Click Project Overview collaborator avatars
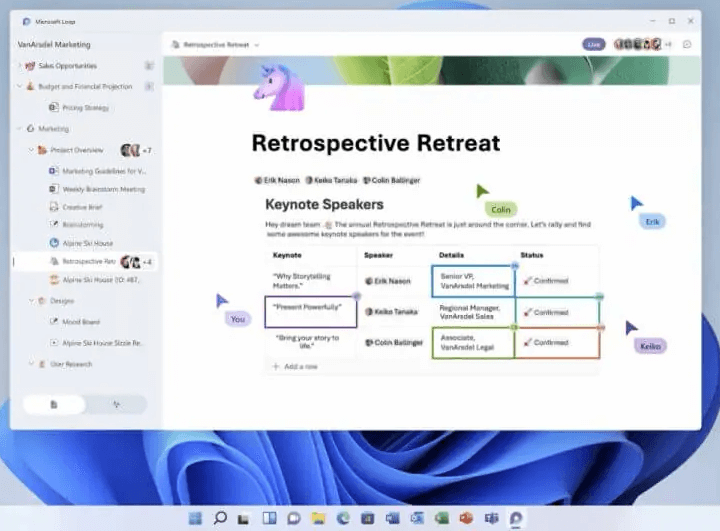Image resolution: width=720 pixels, height=531 pixels. click(130, 150)
